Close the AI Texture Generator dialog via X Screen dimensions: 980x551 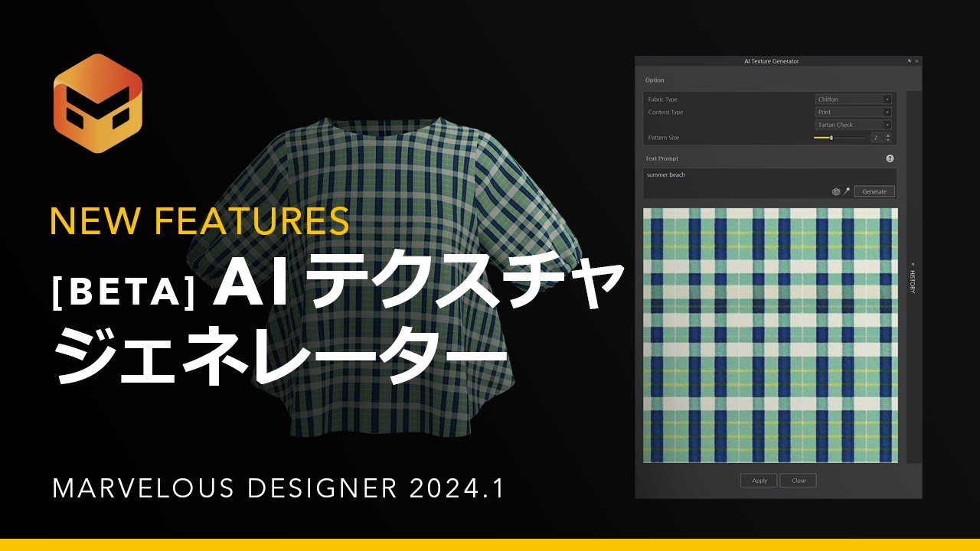(x=917, y=61)
